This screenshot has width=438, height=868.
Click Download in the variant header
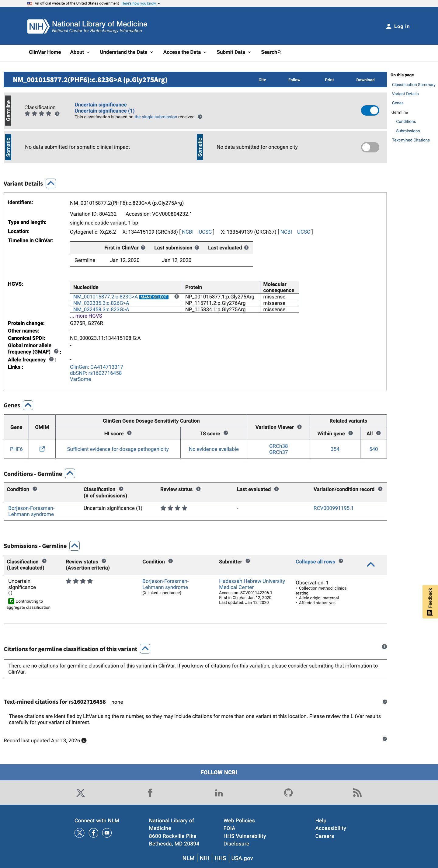pyautogui.click(x=365, y=80)
